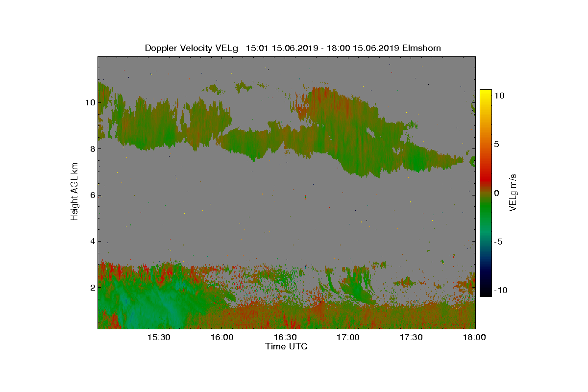Click the height tick label 8

[92, 149]
